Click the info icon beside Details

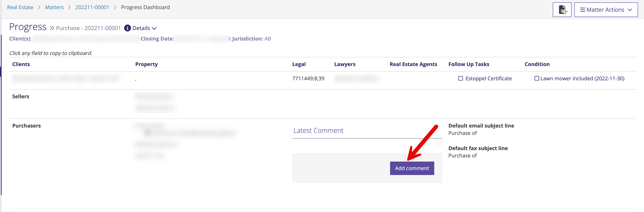[127, 28]
